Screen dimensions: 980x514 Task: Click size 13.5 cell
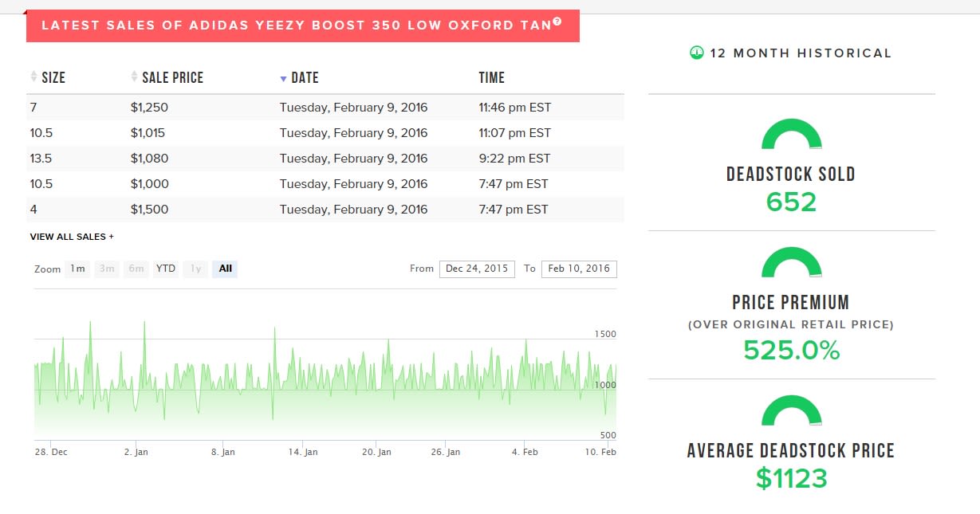click(x=41, y=159)
